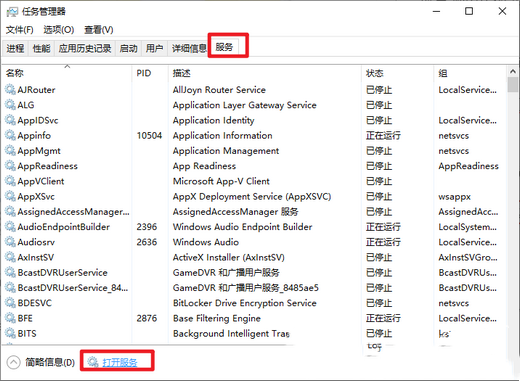The width and height of the screenshot is (520, 381).
Task: Click 正在运行 status in Appinfo row
Action: (383, 136)
